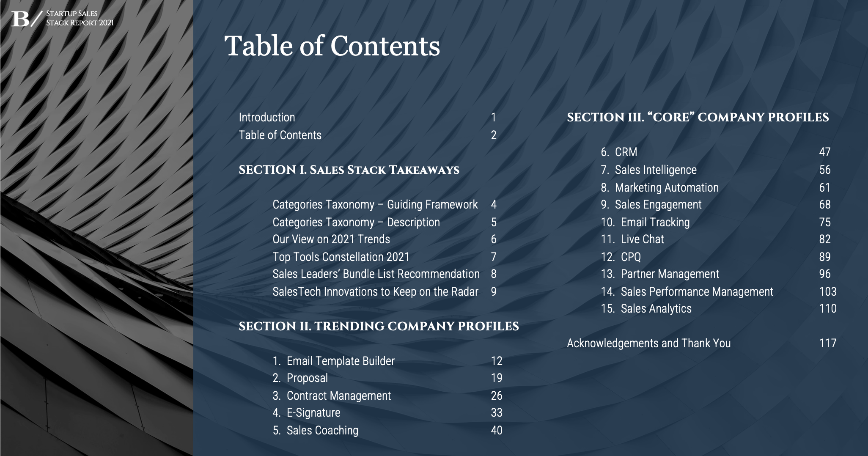This screenshot has height=456, width=868.
Task: Open the Contract Management section
Action: [338, 396]
